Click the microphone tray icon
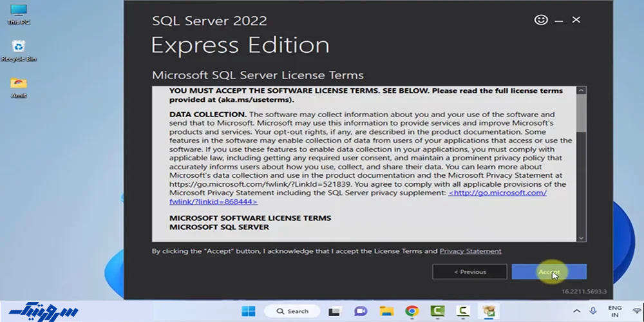 tap(592, 311)
